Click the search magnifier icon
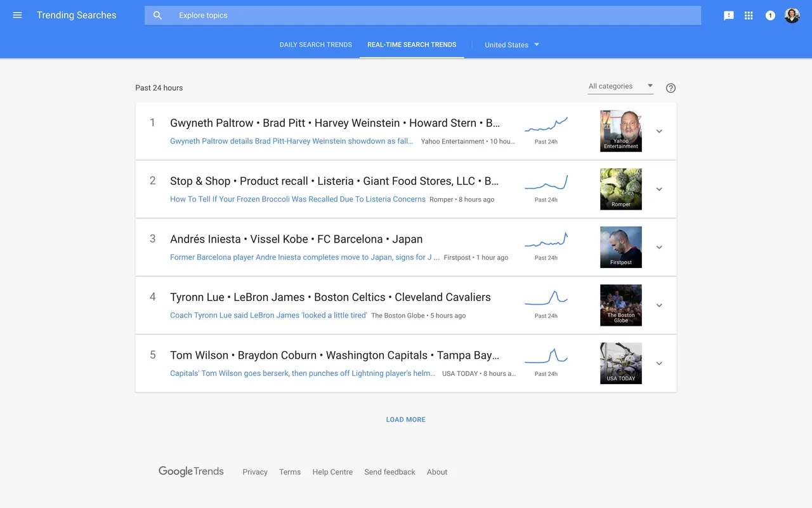Screen dimensions: 812x508 [158, 15]
